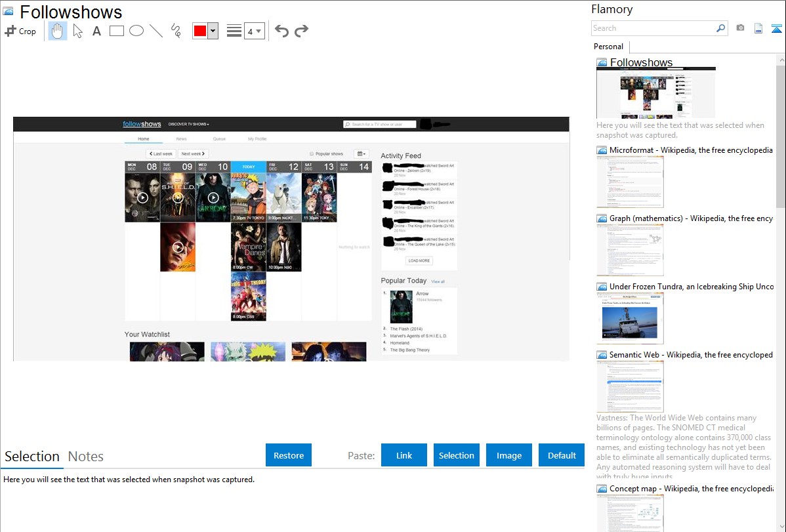Undo the last annotation
This screenshot has height=532, width=786.
click(281, 31)
